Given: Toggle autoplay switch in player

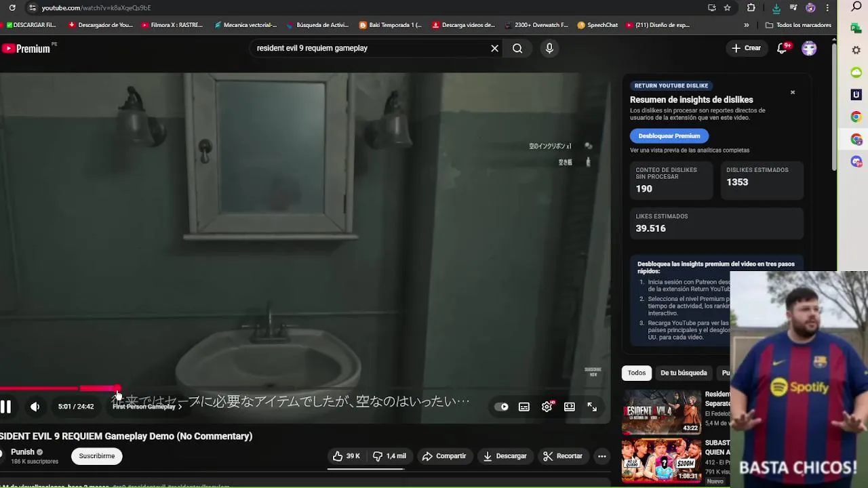Looking at the screenshot, I should click(x=502, y=407).
